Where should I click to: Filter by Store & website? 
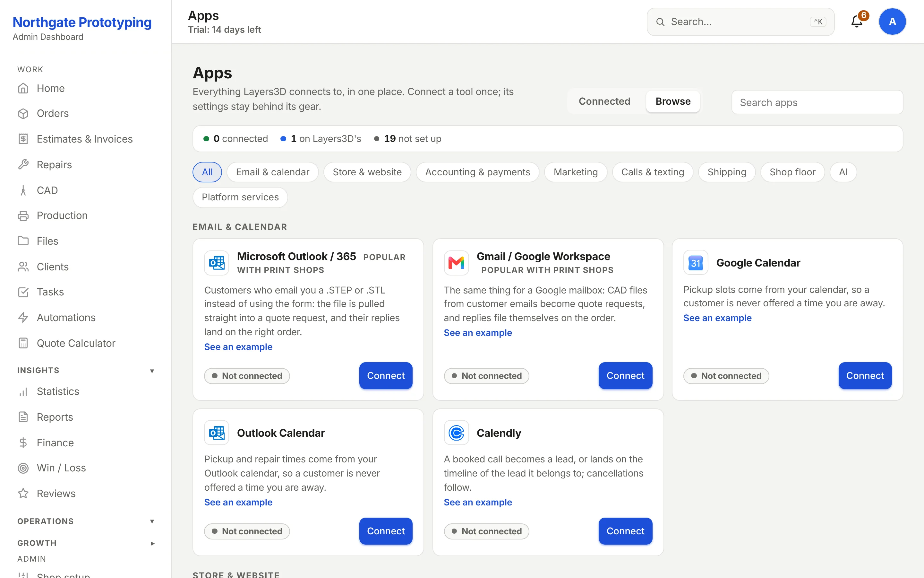367,172
